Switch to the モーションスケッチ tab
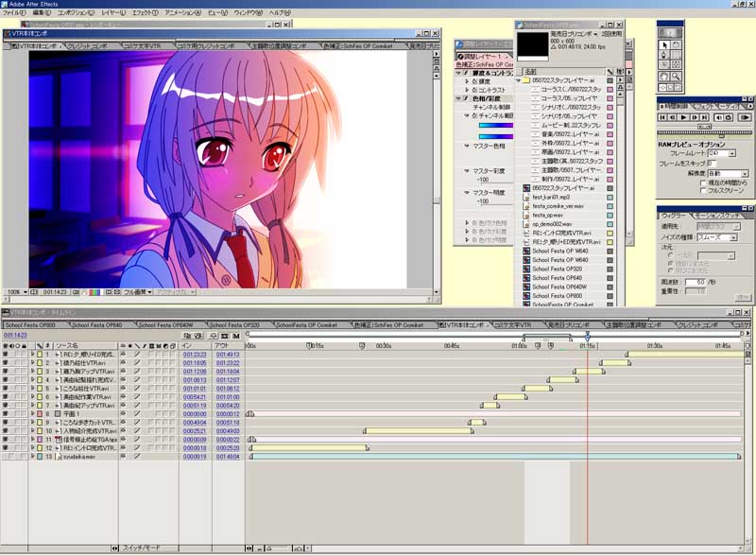Image resolution: width=756 pixels, height=556 pixels. (x=718, y=216)
